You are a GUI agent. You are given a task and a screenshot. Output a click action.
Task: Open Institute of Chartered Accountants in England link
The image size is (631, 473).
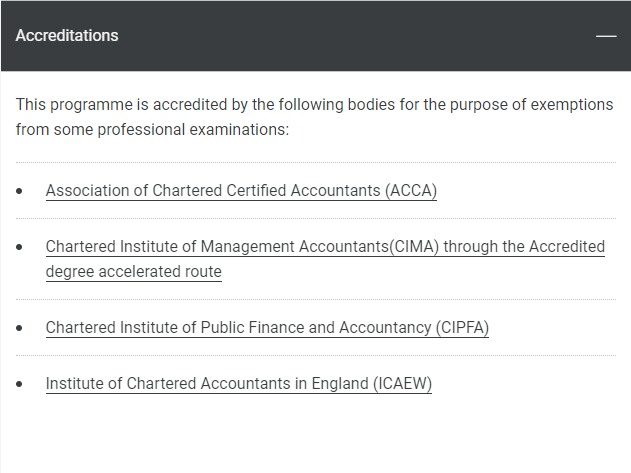click(239, 383)
